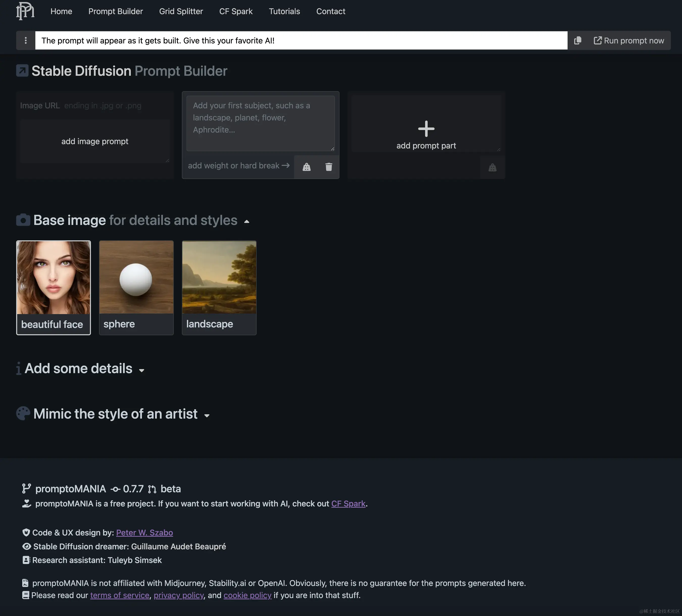Click the eye icon before Stable Diffusion dreamer
The image size is (682, 616).
[x=27, y=546]
